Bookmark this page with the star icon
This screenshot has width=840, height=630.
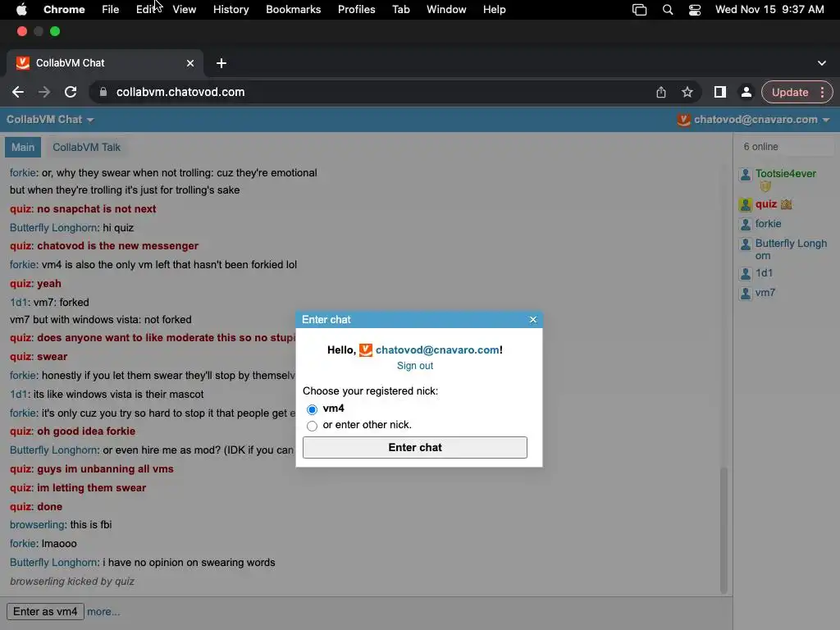click(687, 92)
